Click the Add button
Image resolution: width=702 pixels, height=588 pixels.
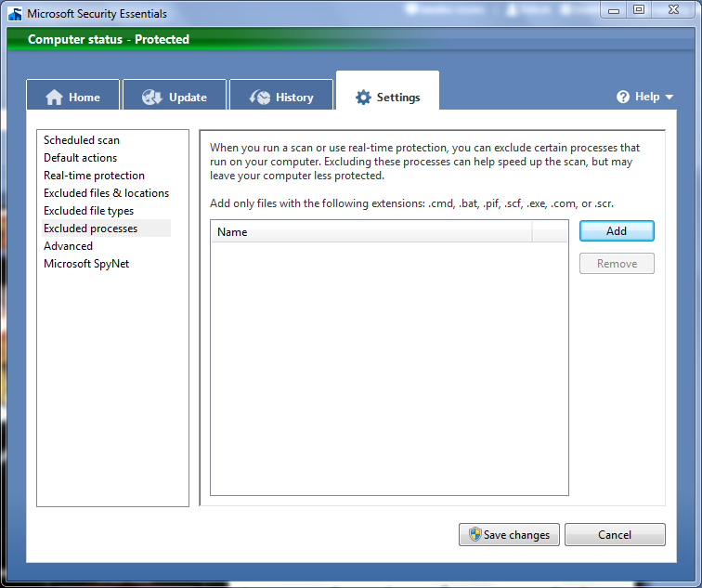click(617, 231)
